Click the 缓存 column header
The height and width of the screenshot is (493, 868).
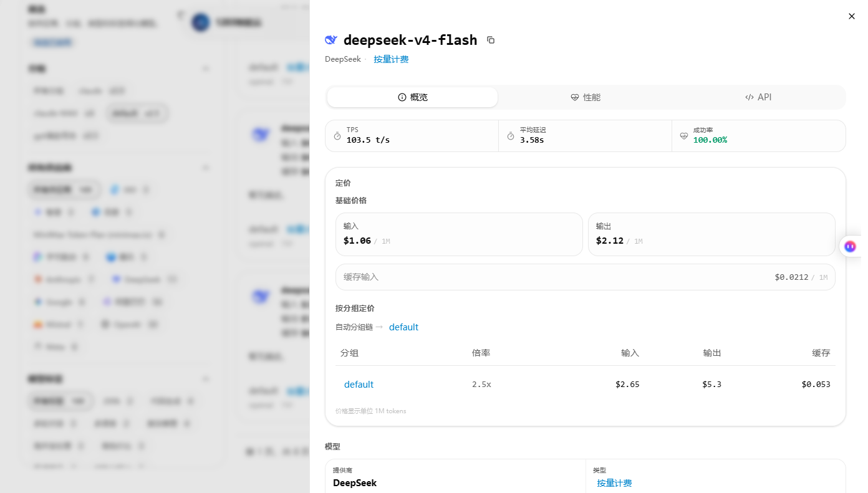[821, 353]
